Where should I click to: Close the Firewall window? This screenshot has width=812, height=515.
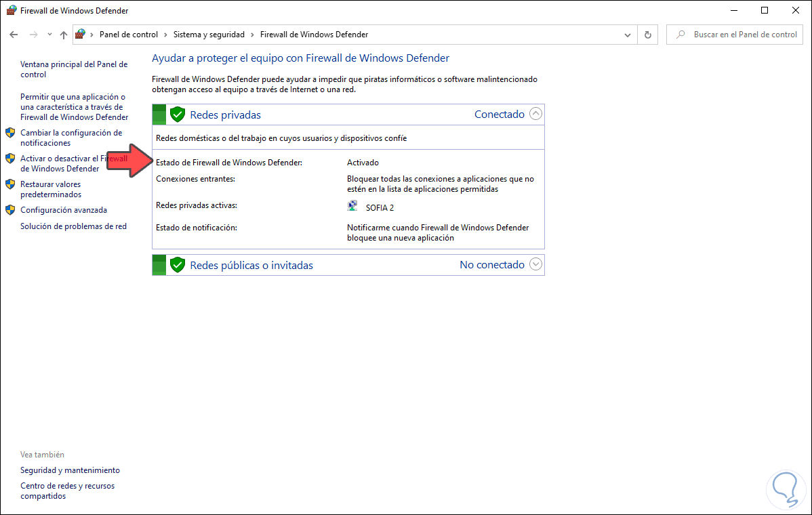pyautogui.click(x=796, y=10)
